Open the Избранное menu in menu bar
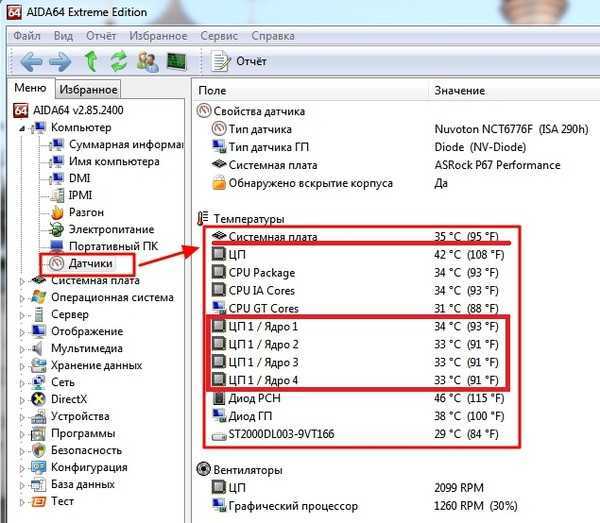The height and width of the screenshot is (523, 600). 158,36
